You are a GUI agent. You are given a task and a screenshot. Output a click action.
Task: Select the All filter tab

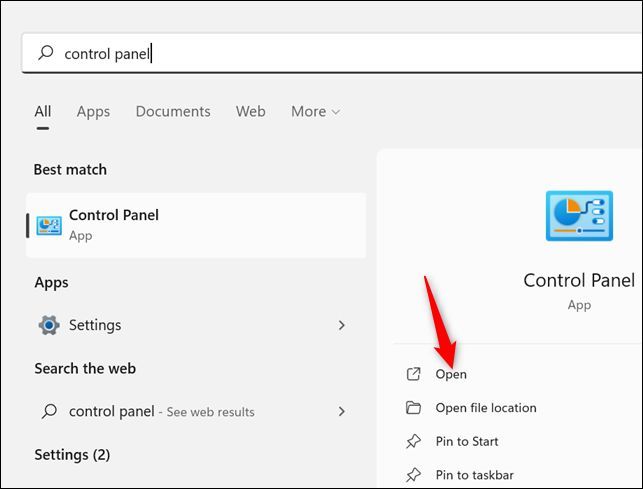point(42,112)
